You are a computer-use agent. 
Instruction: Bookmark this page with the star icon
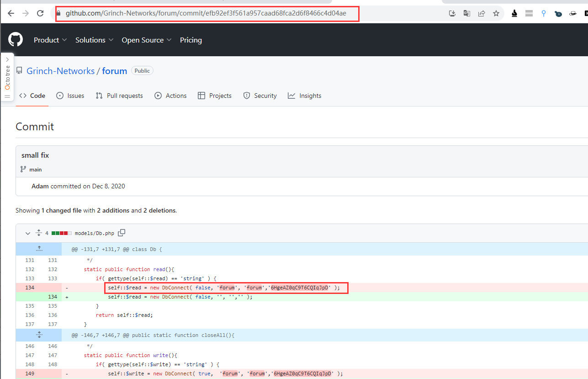496,13
